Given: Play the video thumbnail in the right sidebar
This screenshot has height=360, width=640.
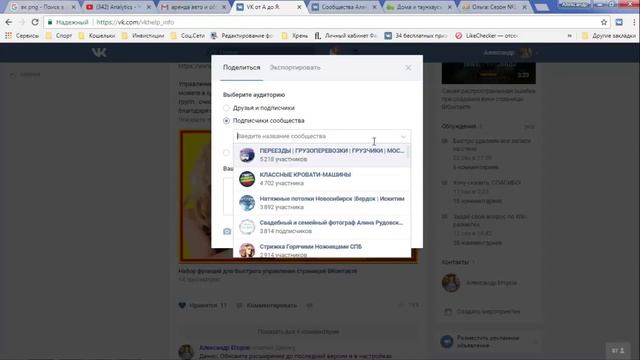Looking at the screenshot, I should tap(489, 73).
